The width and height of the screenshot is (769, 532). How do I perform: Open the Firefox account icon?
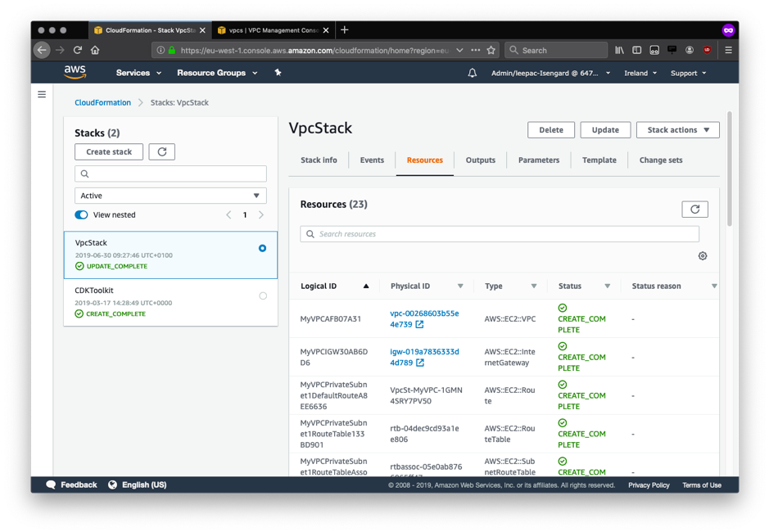click(x=689, y=50)
